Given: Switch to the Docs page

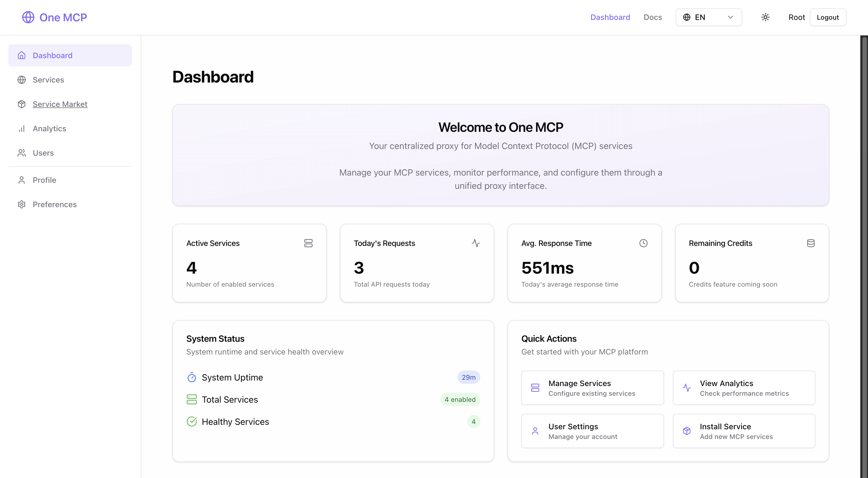Looking at the screenshot, I should tap(653, 17).
